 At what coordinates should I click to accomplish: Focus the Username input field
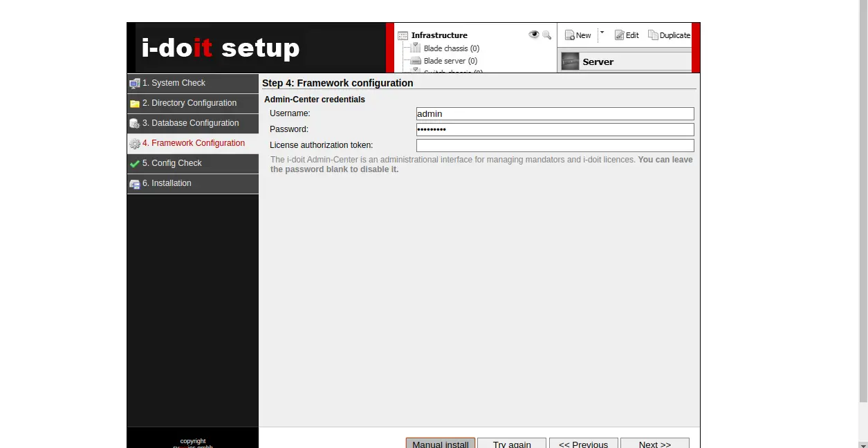point(555,113)
